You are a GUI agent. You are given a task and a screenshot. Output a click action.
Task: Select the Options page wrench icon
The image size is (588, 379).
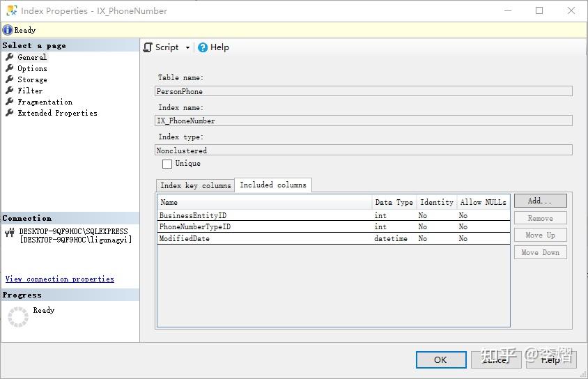coord(10,68)
